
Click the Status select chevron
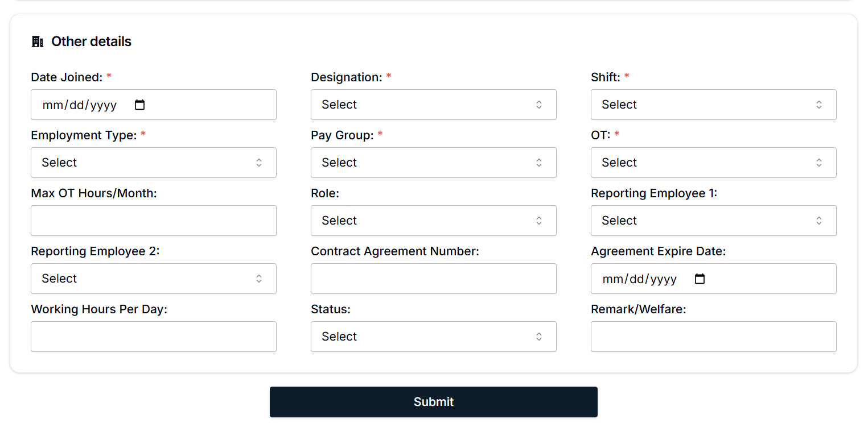tap(538, 337)
